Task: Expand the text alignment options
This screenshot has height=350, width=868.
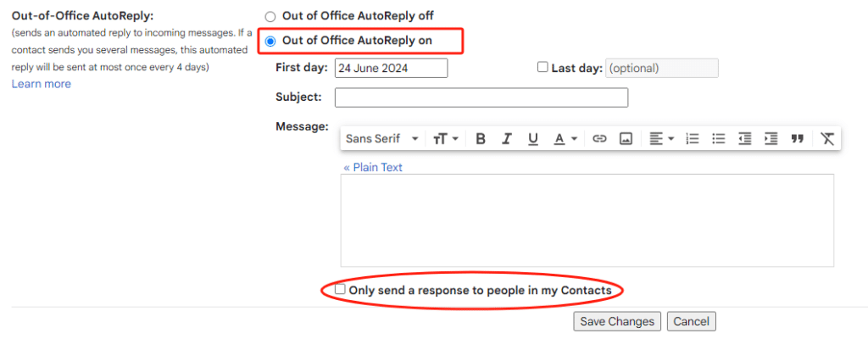Action: tap(660, 139)
